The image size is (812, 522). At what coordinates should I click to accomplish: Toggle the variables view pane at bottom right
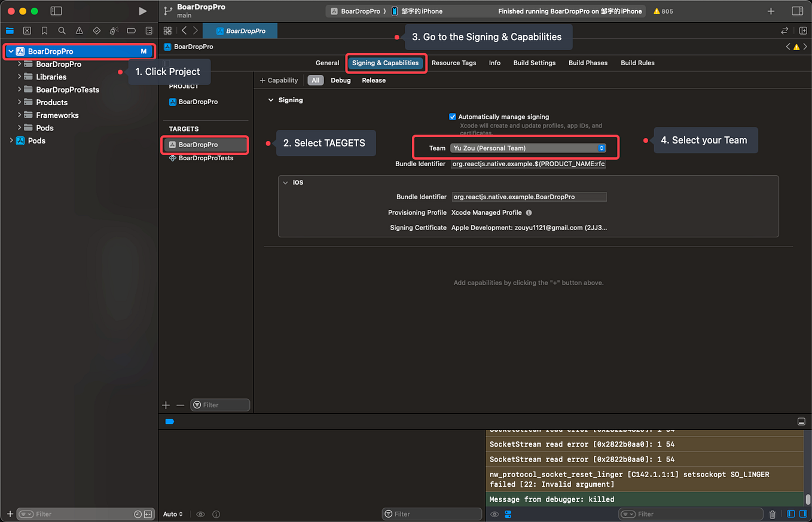point(790,514)
